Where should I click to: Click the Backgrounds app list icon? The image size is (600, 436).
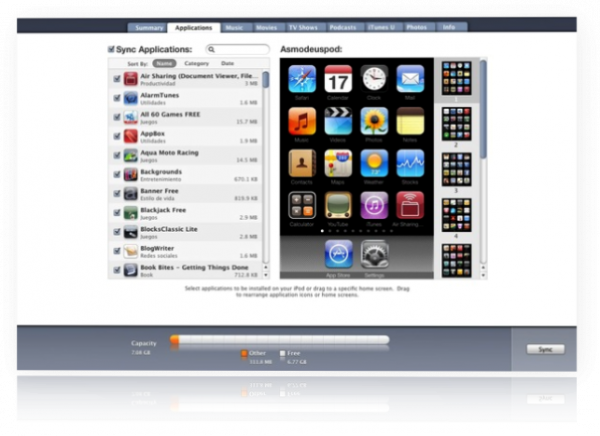(130, 175)
